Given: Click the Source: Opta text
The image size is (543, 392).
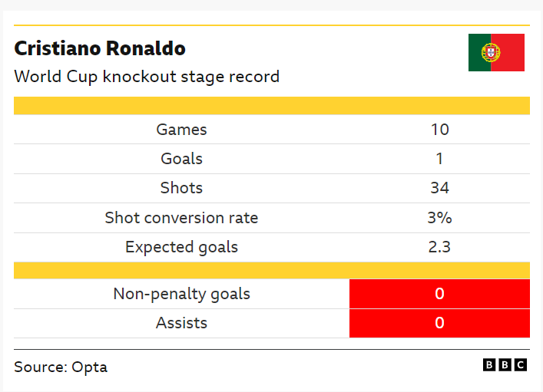Looking at the screenshot, I should [61, 367].
